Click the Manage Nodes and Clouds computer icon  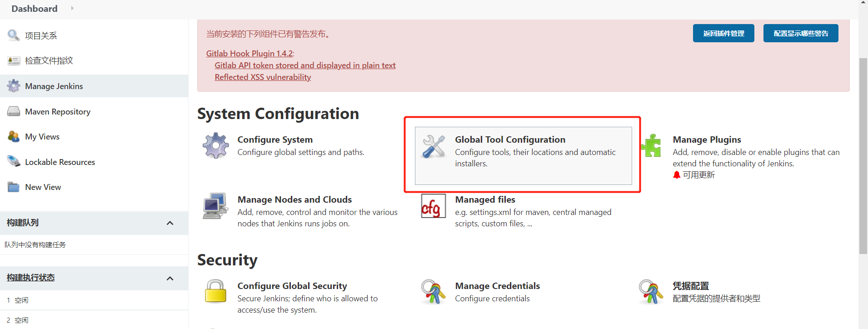(215, 206)
